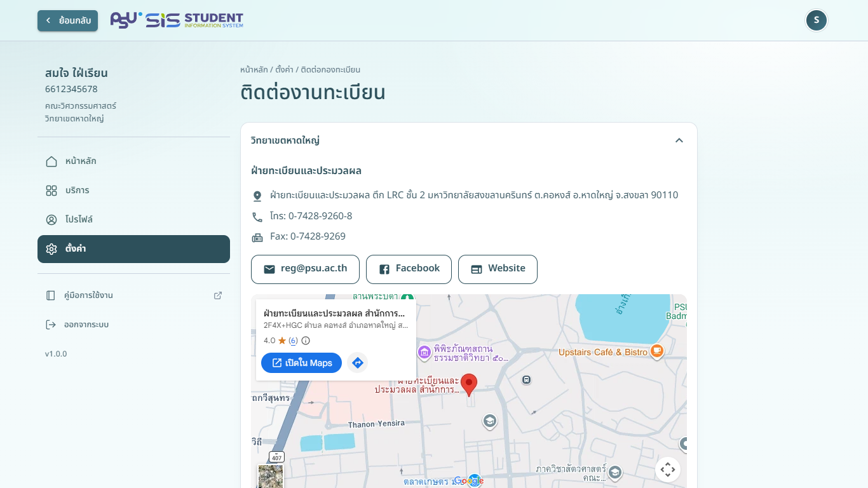Click the phone icon beside โทร number

tap(257, 217)
